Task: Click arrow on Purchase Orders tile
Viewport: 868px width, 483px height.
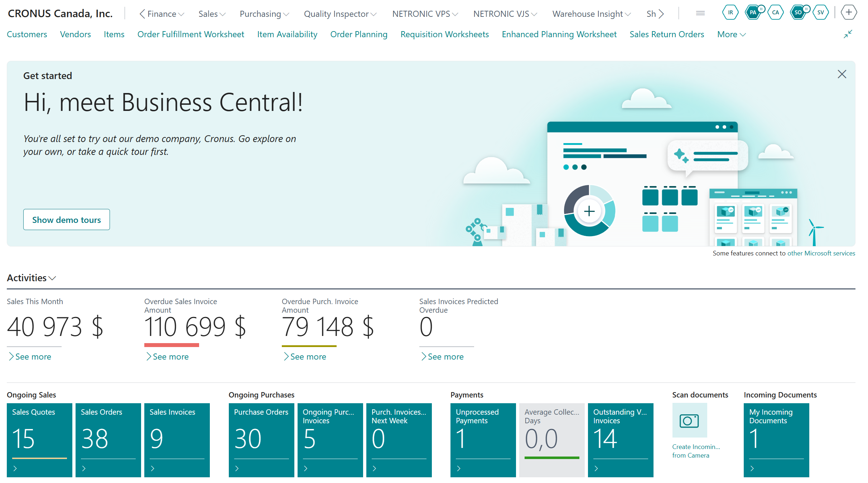Action: (x=237, y=468)
